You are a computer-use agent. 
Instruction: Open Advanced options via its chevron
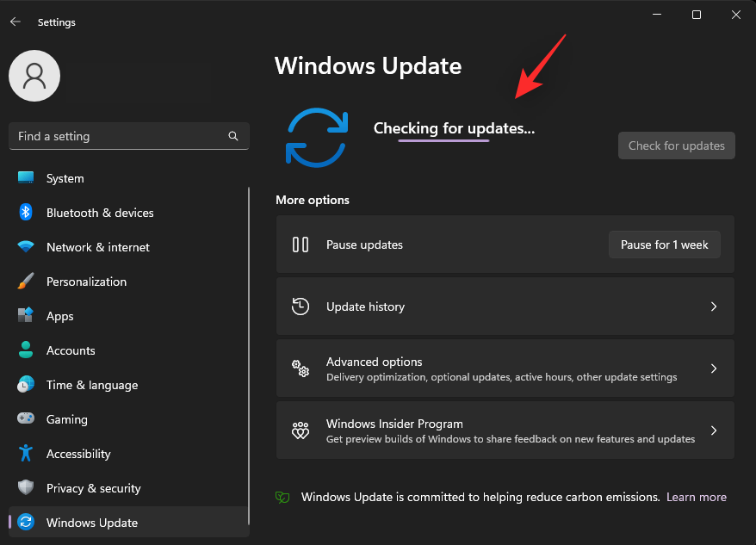coord(713,368)
